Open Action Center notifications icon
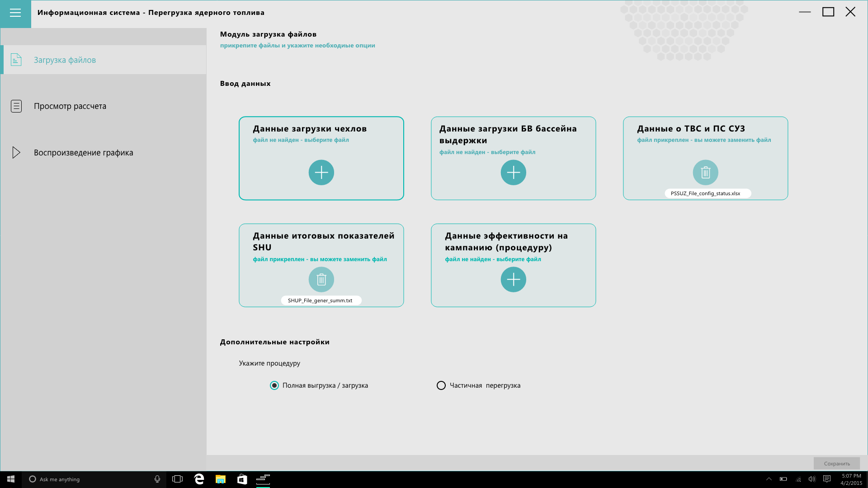Viewport: 868px width, 488px height. [827, 479]
